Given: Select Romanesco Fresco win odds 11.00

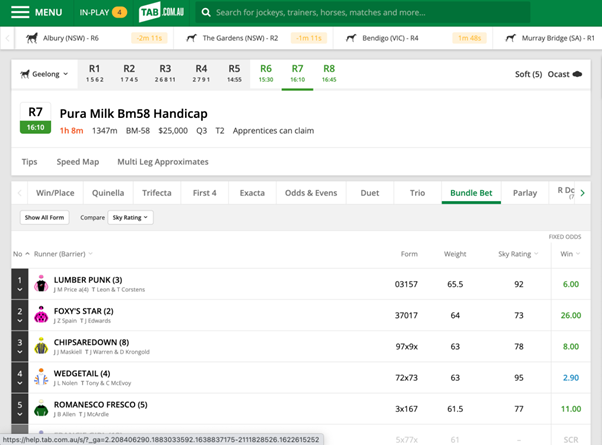Looking at the screenshot, I should click(571, 409).
